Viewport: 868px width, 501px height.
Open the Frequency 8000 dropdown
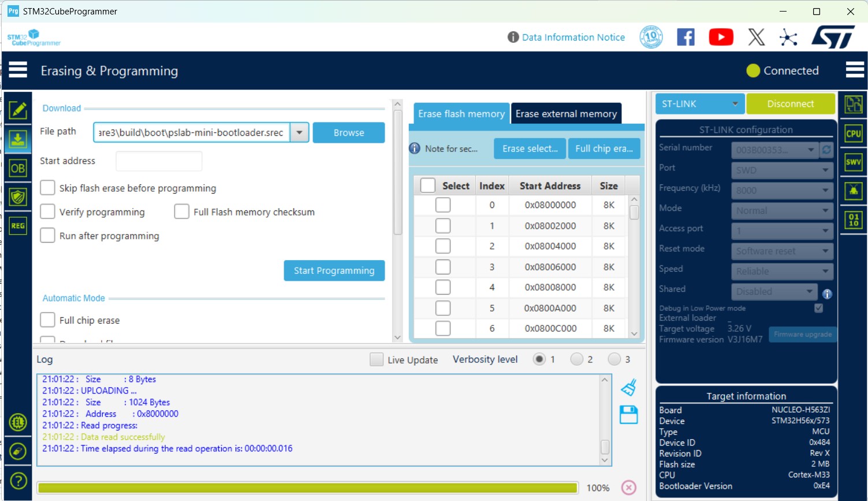click(782, 190)
